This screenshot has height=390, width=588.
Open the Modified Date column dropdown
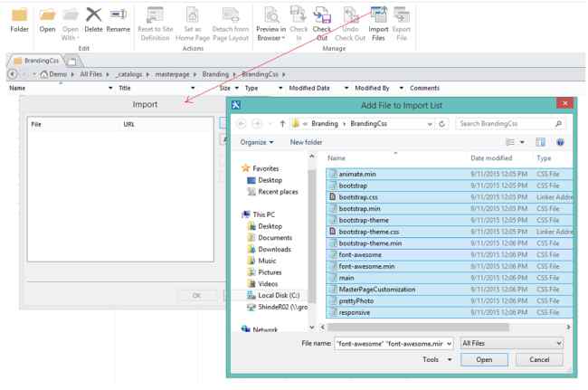346,88
